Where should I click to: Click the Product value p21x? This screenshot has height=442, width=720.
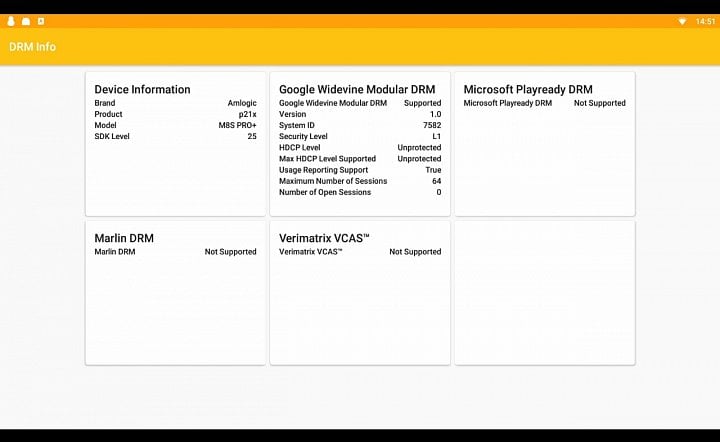[248, 114]
